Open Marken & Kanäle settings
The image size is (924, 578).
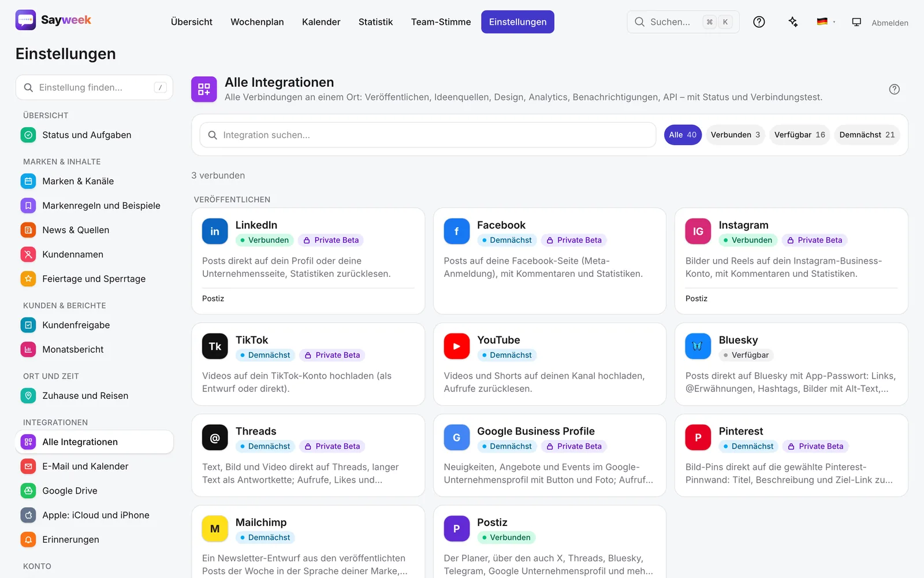point(94,181)
